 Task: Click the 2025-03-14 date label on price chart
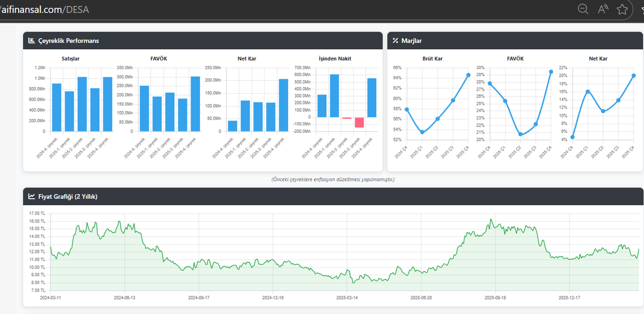click(347, 297)
